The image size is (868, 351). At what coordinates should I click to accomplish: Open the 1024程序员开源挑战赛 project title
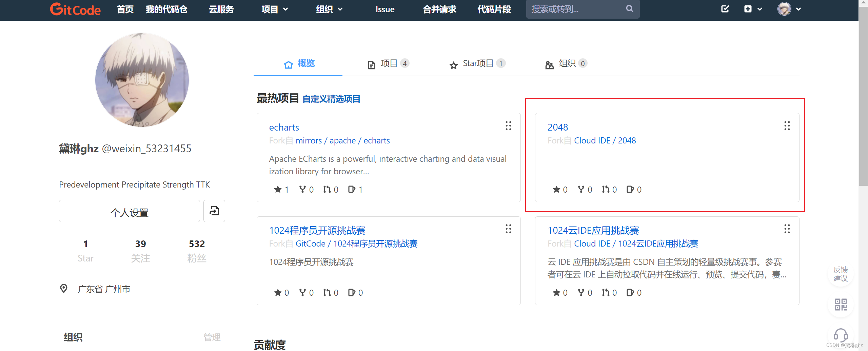pos(317,231)
